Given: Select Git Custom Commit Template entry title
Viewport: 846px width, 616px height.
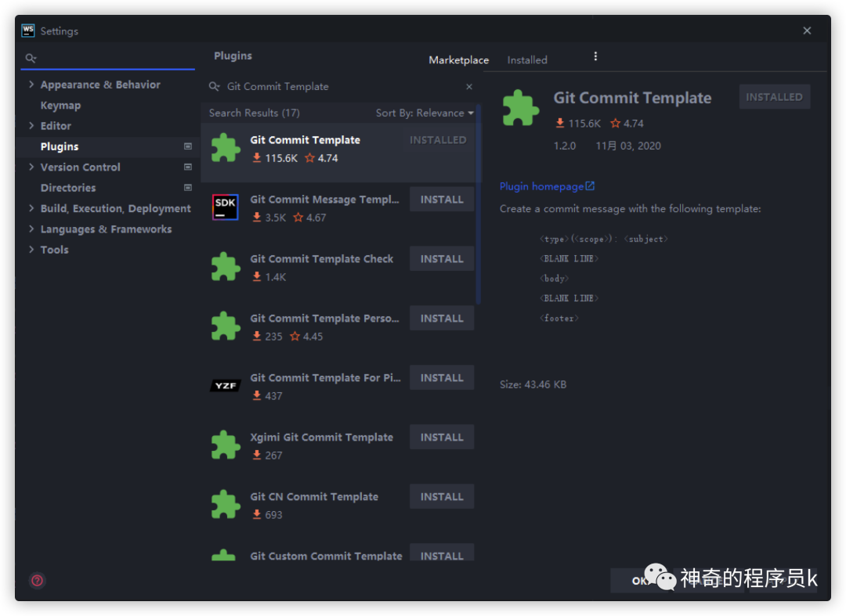Looking at the screenshot, I should [326, 556].
